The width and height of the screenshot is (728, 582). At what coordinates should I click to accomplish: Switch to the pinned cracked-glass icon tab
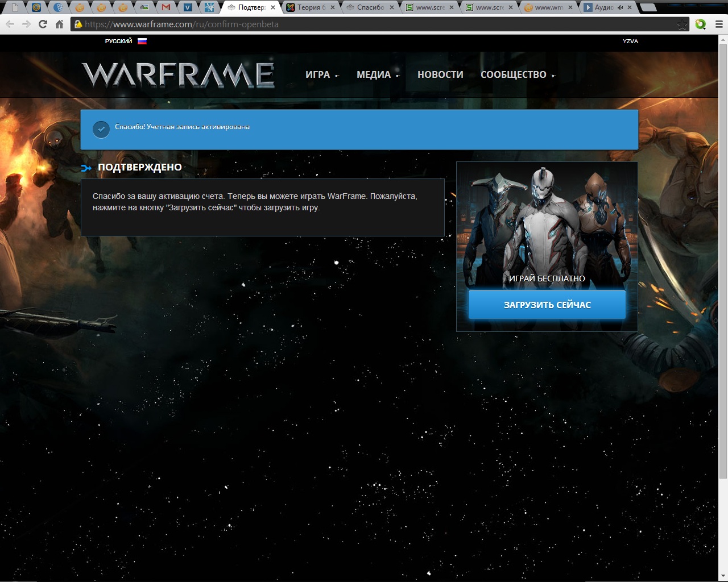tap(209, 7)
